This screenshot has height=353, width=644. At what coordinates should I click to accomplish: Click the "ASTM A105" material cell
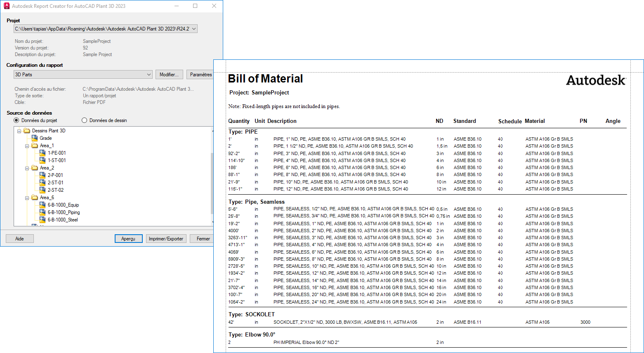point(538,322)
